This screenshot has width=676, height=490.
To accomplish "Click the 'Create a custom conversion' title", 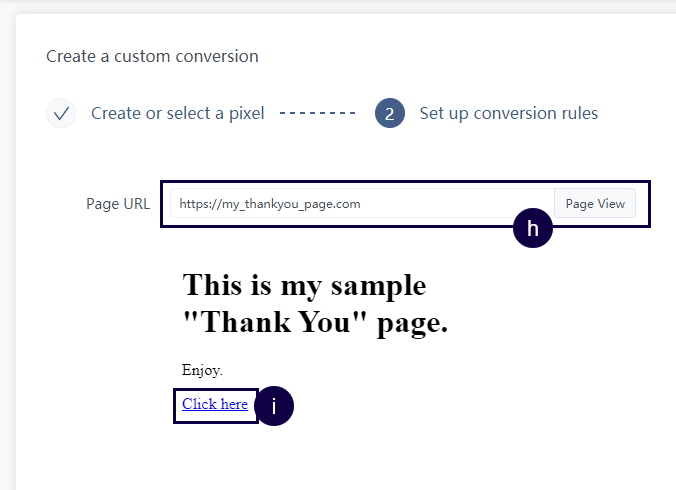I will [x=152, y=56].
